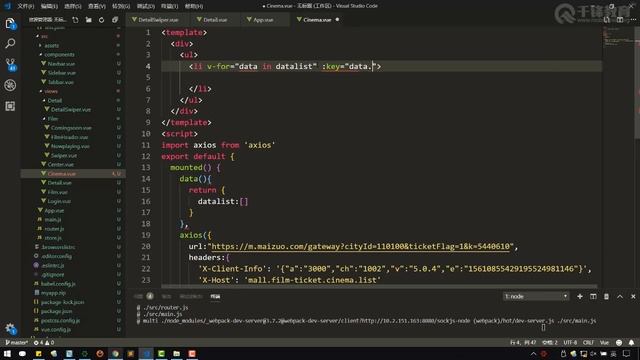Refresh the Explorer file tree
Screen dimensions: 640x360
coord(102,20)
